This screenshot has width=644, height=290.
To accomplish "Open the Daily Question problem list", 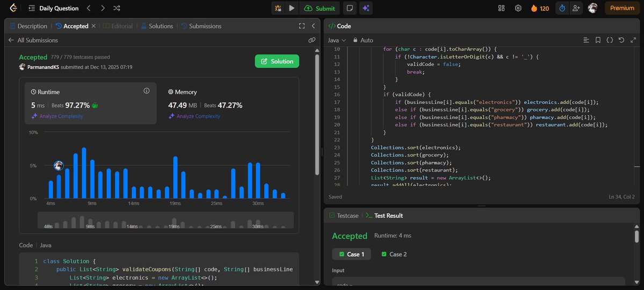I will click(53, 8).
